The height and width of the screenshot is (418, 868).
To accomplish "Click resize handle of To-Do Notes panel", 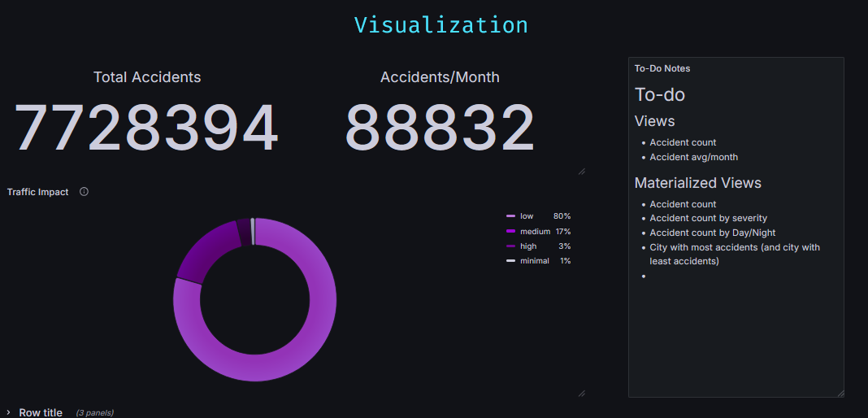I will pyautogui.click(x=840, y=393).
